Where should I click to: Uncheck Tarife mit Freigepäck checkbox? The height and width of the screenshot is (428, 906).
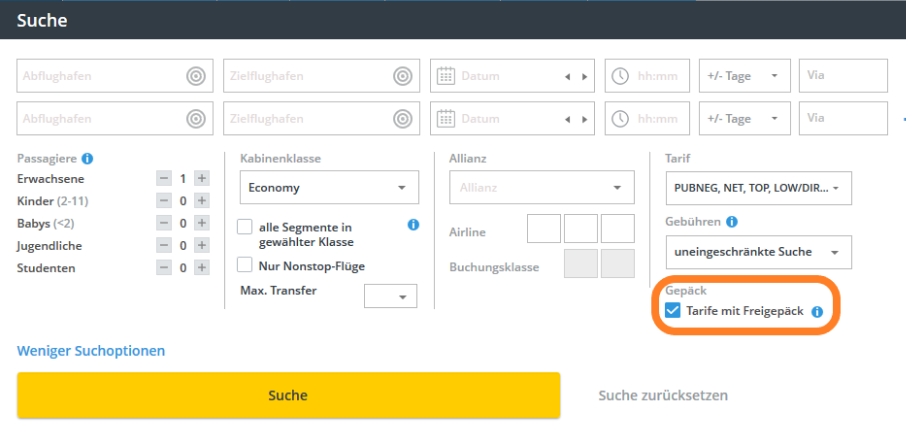(x=673, y=311)
